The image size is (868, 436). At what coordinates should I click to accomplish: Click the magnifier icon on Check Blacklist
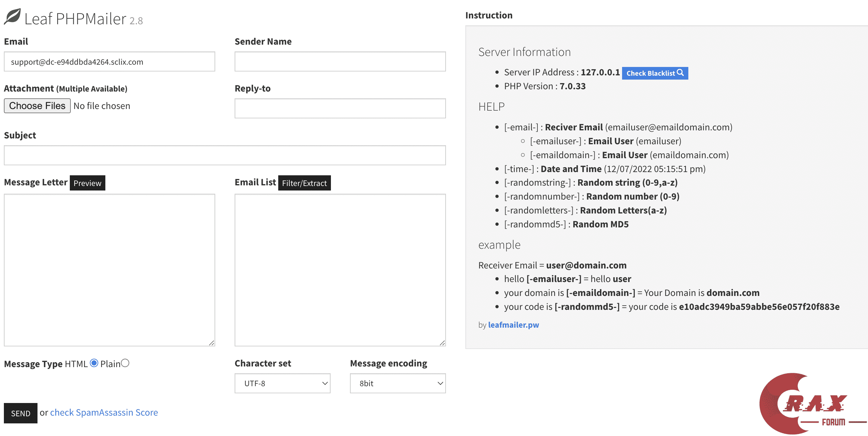680,73
